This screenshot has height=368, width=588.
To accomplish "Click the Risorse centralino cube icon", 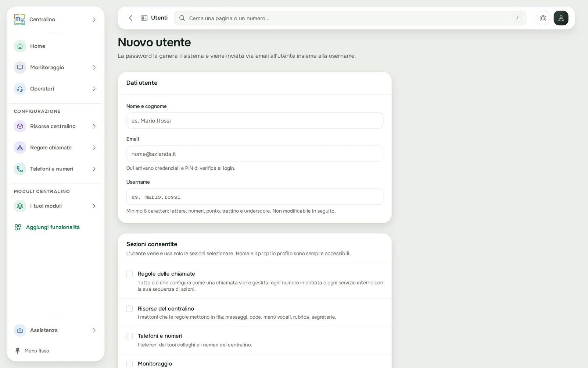I will (x=20, y=126).
